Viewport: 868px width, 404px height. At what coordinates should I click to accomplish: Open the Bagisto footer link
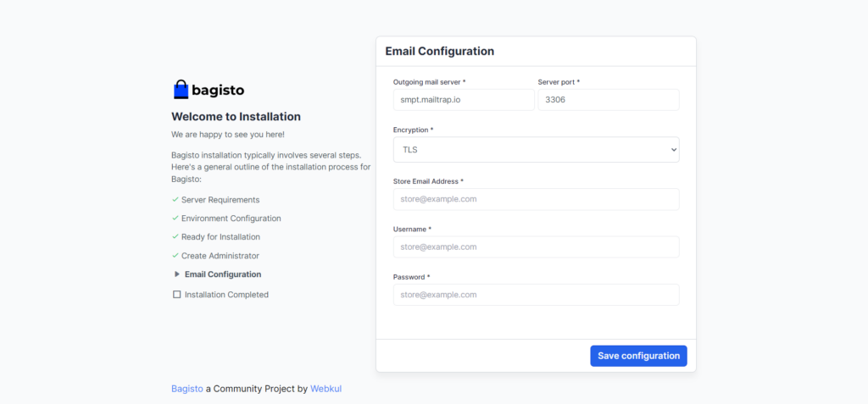[x=187, y=389]
